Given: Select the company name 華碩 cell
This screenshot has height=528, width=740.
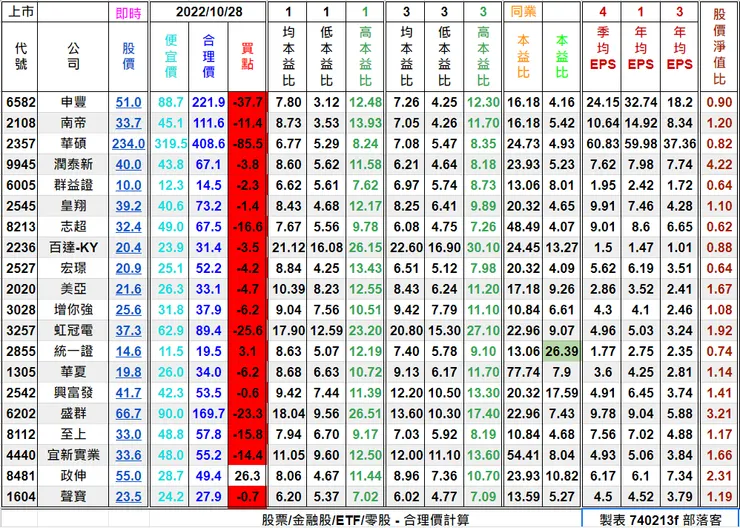Looking at the screenshot, I should [73, 144].
